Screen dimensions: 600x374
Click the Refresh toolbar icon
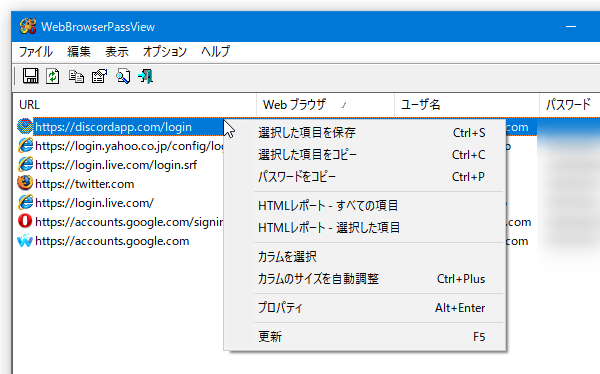(x=53, y=76)
